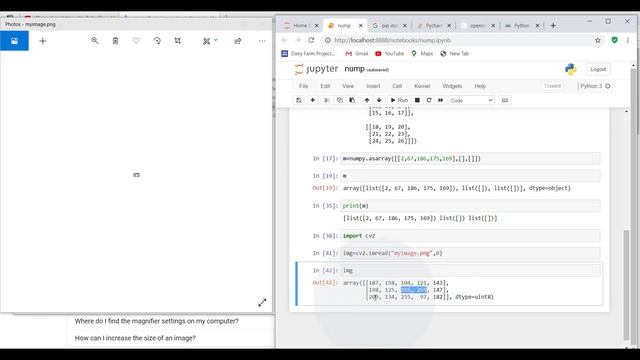Screen dimensions: 640x360
Task: Open the Cell menu in Jupyter
Action: point(397,86)
